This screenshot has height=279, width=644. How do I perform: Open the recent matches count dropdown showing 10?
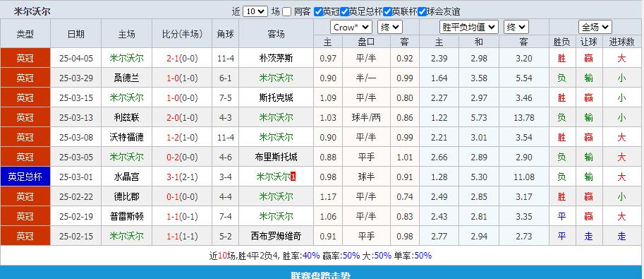click(255, 11)
